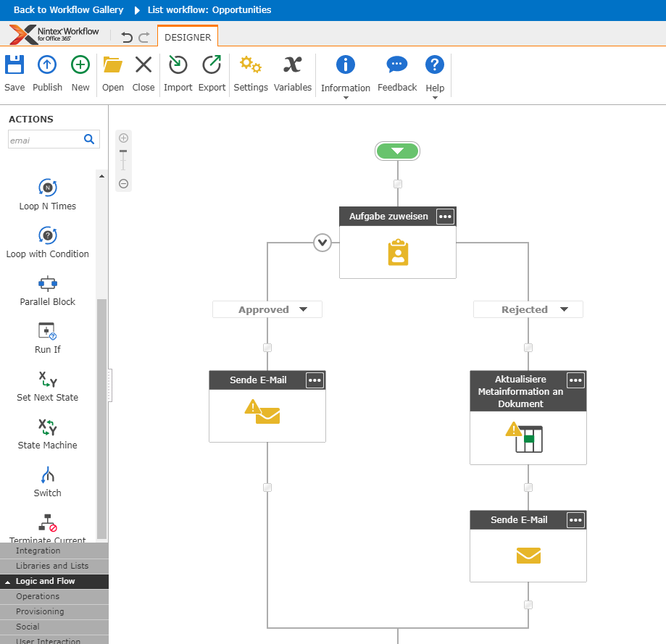Image resolution: width=666 pixels, height=644 pixels.
Task: Select the Set Next State action
Action: [x=48, y=387]
